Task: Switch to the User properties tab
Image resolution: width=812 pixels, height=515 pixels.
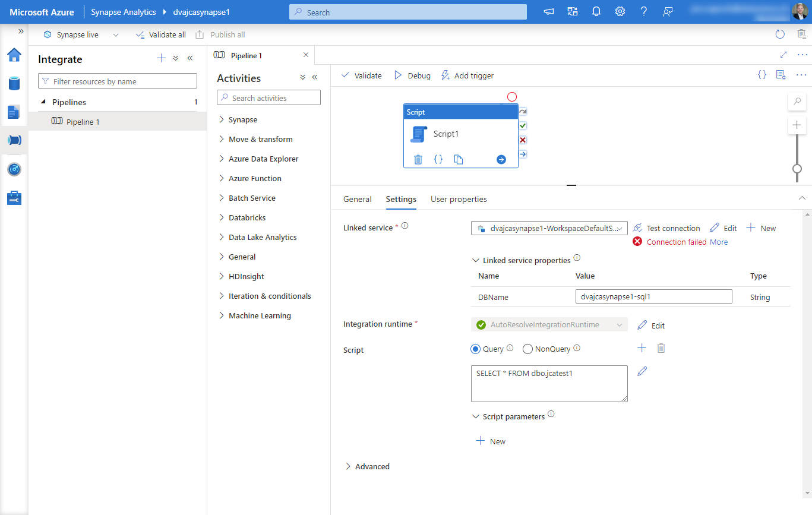Action: [x=459, y=199]
